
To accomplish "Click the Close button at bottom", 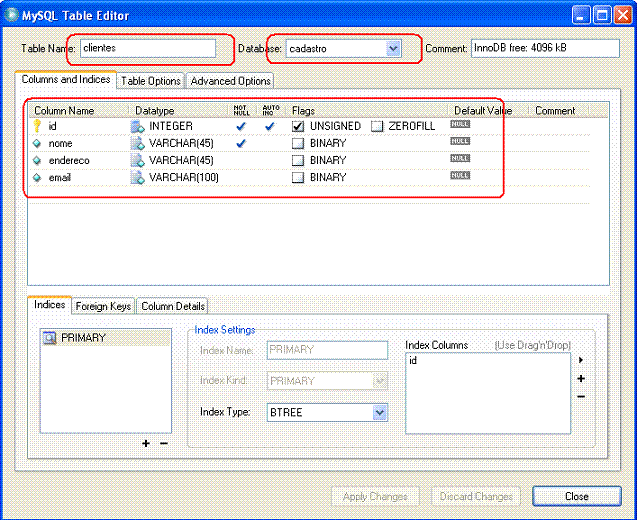I will pyautogui.click(x=577, y=496).
